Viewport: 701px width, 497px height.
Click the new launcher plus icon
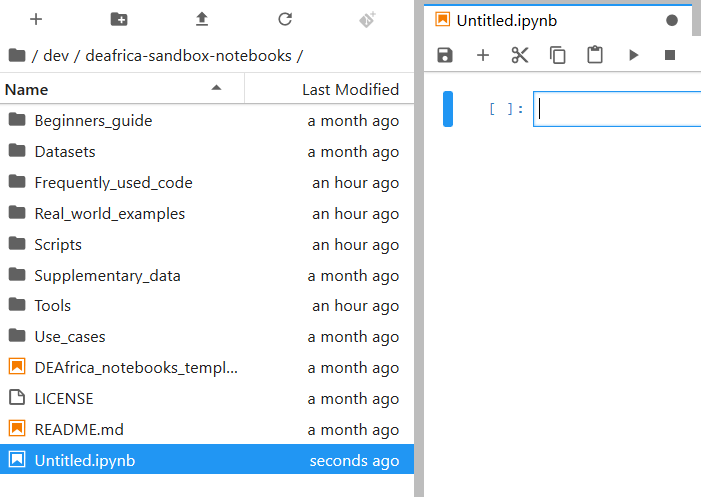click(36, 19)
